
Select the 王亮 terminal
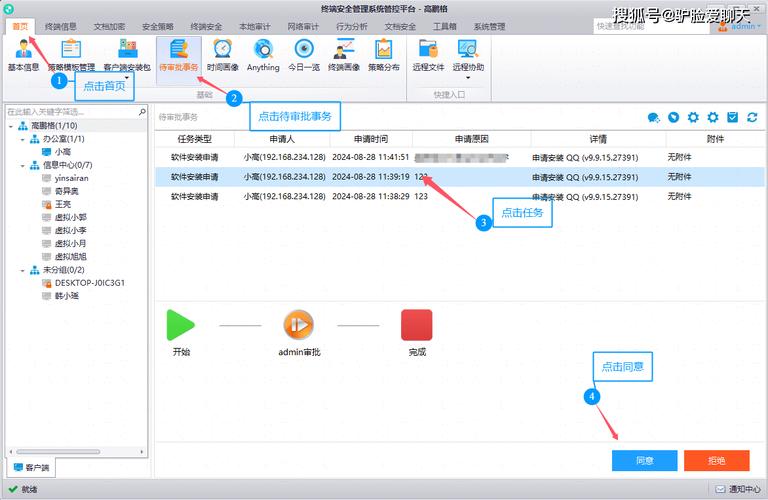click(57, 204)
